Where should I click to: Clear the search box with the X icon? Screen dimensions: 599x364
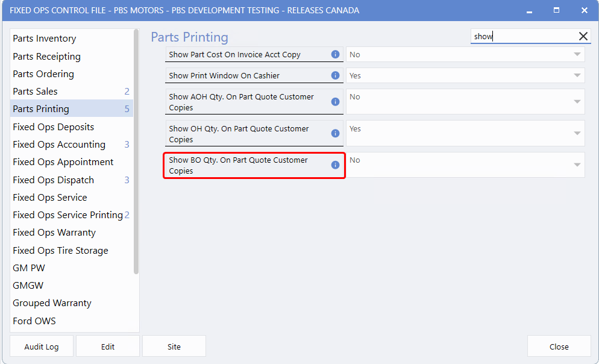click(583, 37)
